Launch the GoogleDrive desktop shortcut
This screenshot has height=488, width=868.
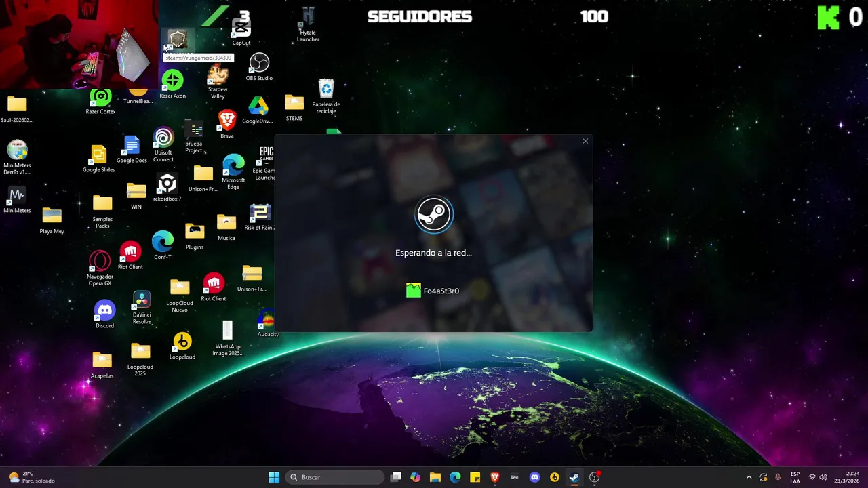click(258, 110)
